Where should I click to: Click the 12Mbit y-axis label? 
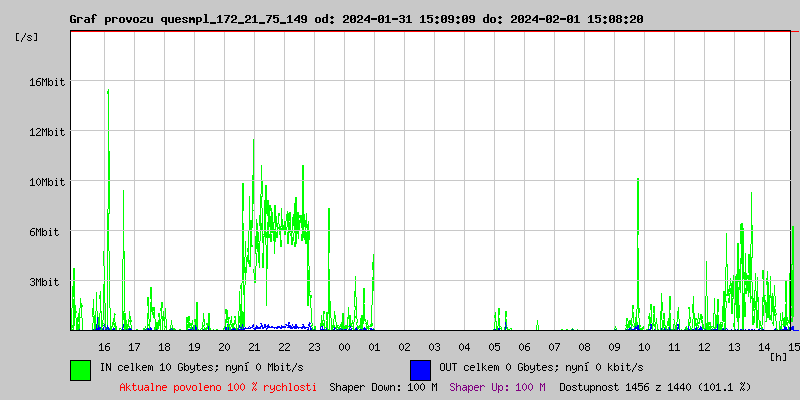click(47, 132)
